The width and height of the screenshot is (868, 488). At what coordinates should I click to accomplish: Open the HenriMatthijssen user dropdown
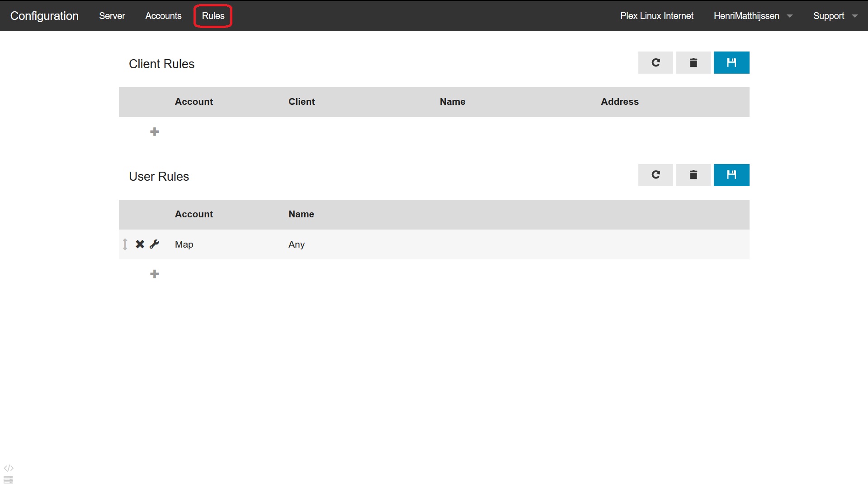(753, 16)
